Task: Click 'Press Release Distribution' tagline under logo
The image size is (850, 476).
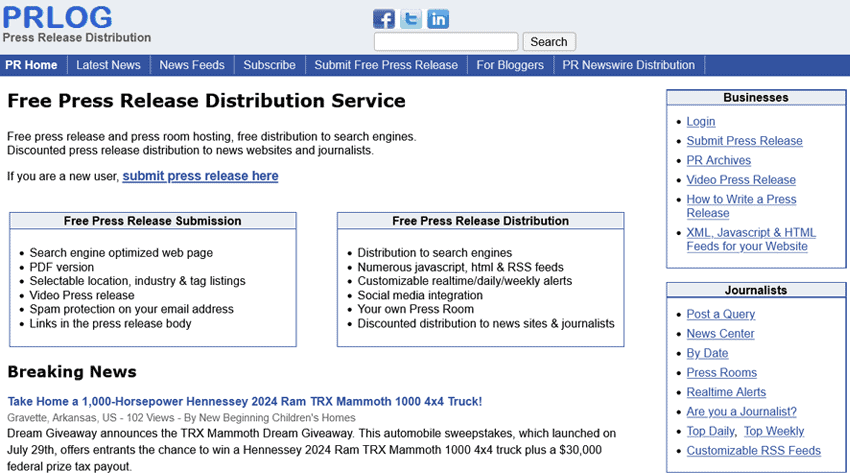Action: [77, 38]
